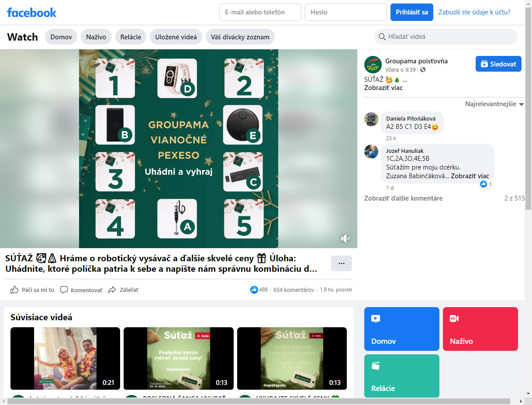Click the 654 komentárov count

pyautogui.click(x=294, y=290)
